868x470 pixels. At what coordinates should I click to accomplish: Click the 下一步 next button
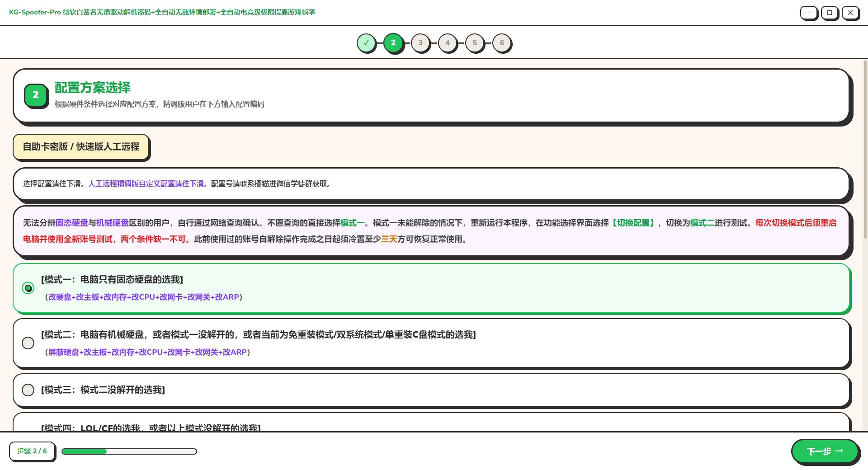click(825, 451)
